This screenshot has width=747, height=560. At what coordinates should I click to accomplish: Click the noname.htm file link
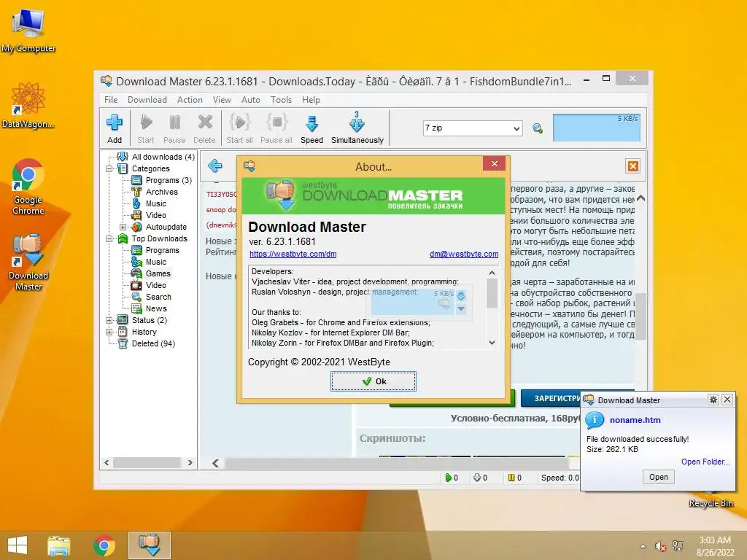635,420
